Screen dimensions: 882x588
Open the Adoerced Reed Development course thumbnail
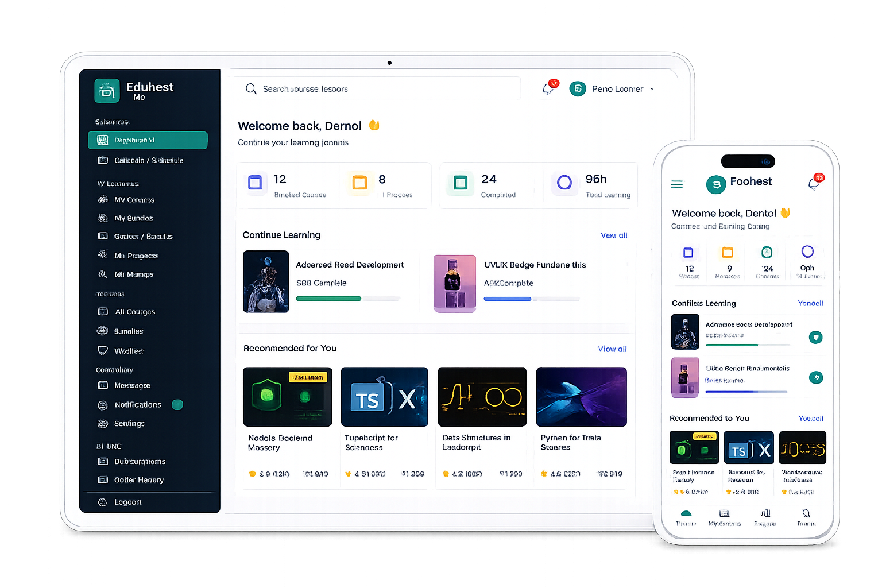coord(266,281)
